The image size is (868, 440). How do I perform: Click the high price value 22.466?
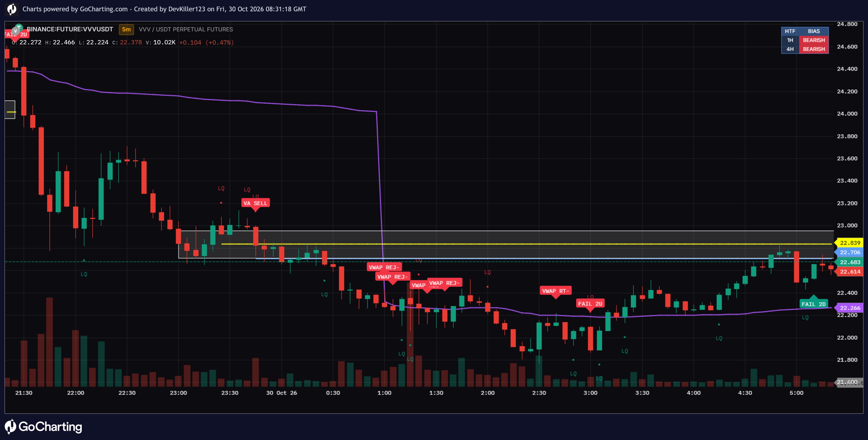click(64, 42)
